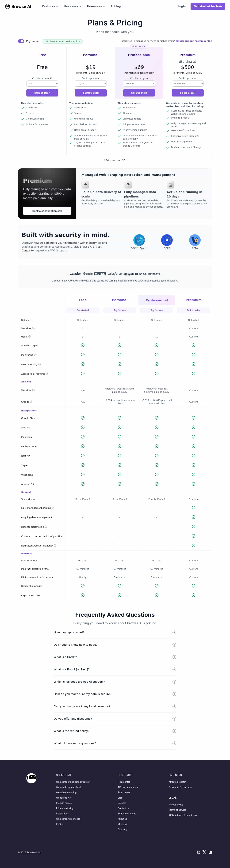The width and height of the screenshot is (230, 868).
Task: Click the GDPR badge icon
Action: (167, 240)
